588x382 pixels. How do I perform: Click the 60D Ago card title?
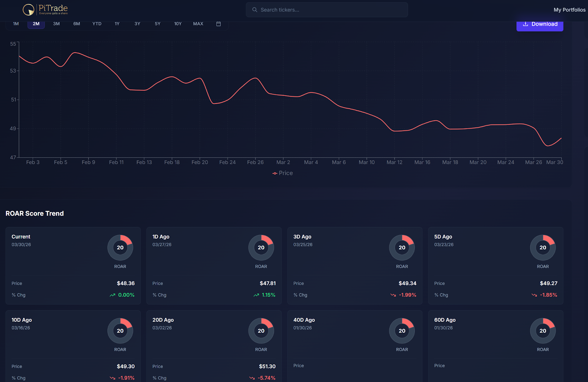pos(445,320)
